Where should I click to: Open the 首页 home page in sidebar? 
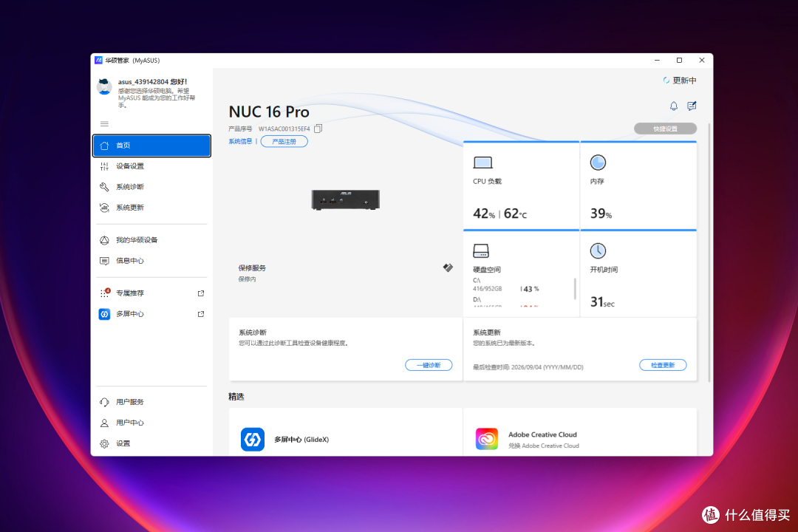(x=151, y=146)
